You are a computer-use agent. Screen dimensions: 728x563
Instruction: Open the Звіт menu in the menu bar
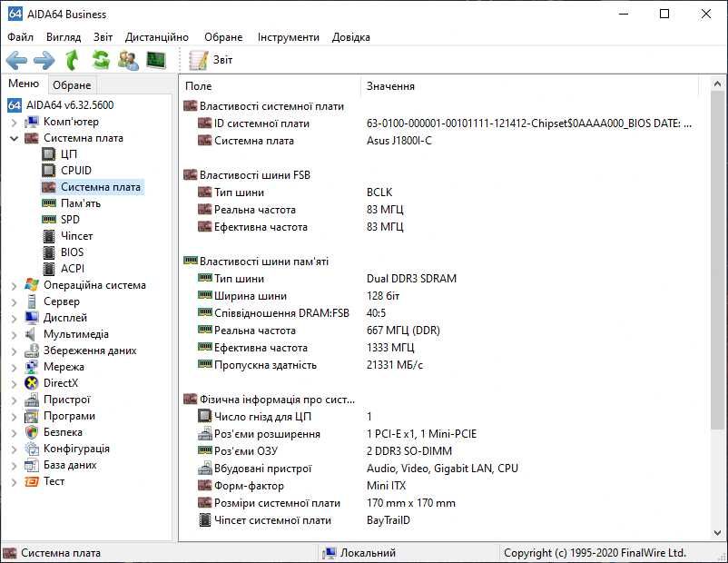(103, 37)
